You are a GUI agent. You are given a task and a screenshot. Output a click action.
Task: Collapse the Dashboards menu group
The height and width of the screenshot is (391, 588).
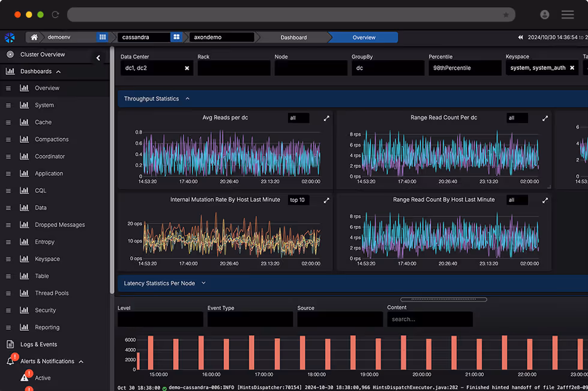(58, 71)
